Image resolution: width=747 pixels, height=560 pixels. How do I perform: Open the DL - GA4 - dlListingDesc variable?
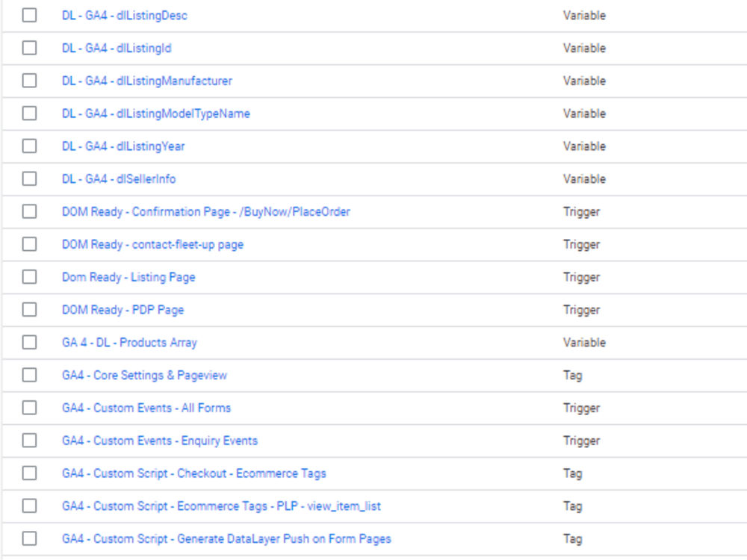[124, 15]
